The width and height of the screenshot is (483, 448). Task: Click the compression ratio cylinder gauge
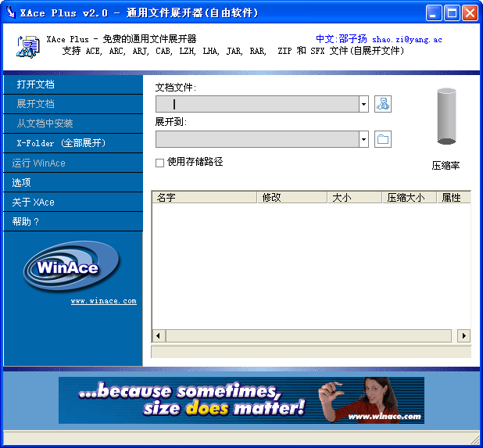(x=446, y=116)
